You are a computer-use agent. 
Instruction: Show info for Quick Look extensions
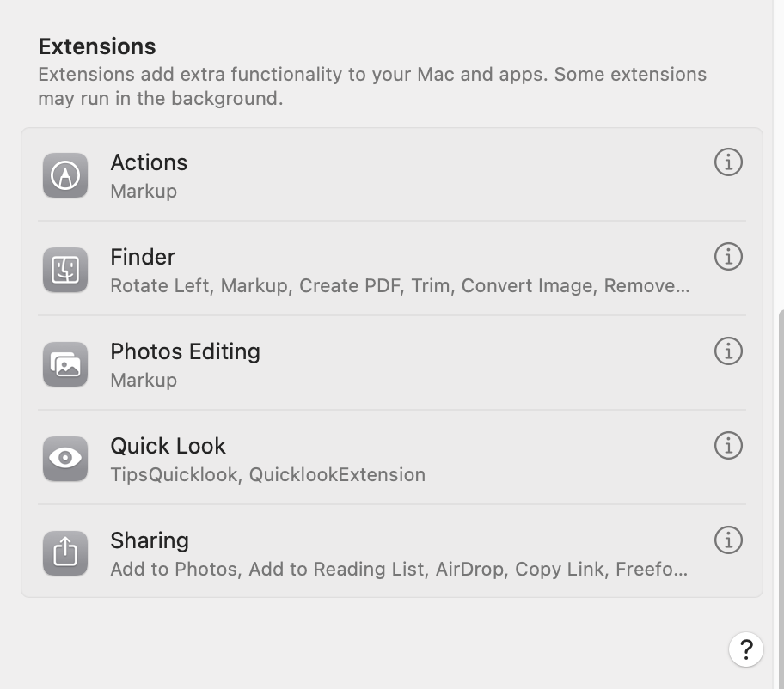point(728,445)
